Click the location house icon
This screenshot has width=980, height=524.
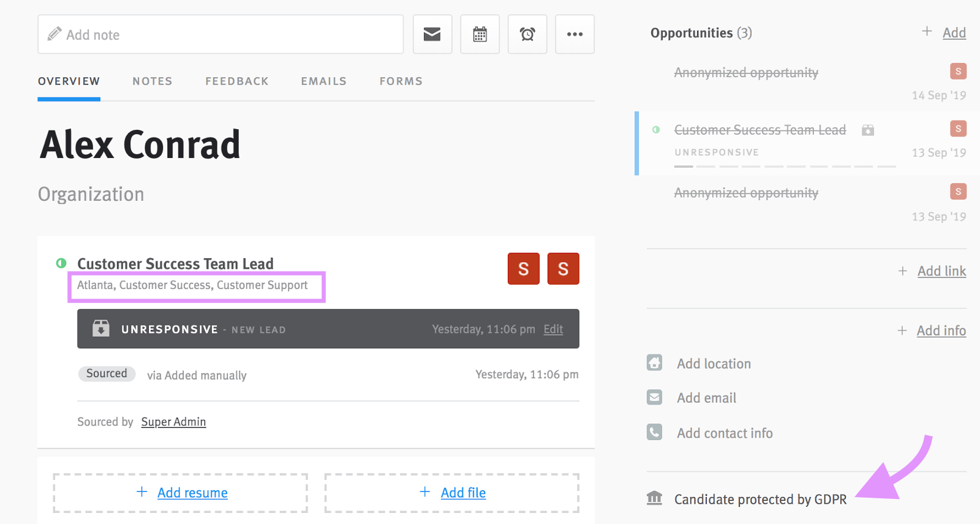point(655,363)
